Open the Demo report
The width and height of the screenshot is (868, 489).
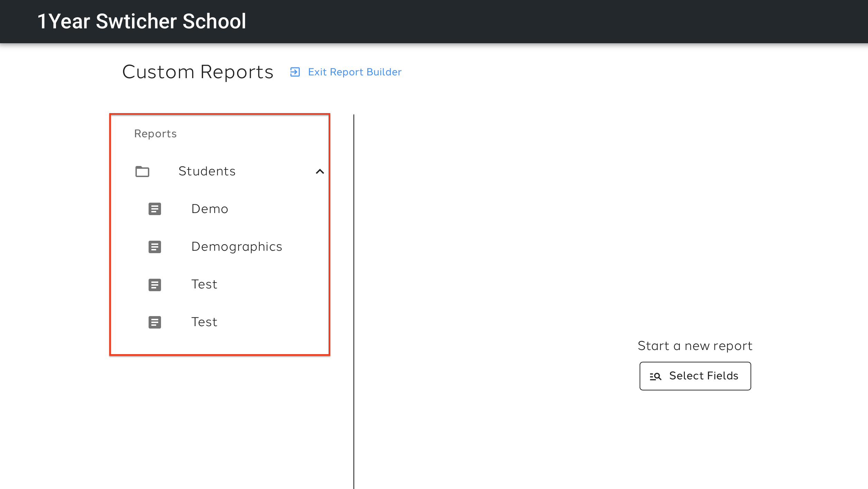(x=210, y=209)
